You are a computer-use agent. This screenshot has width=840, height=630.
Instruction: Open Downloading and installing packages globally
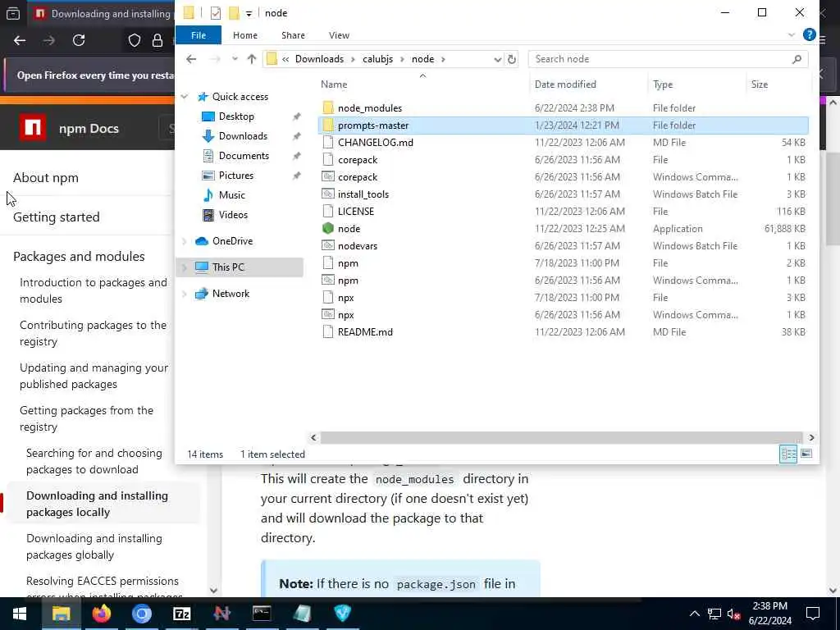pos(94,546)
